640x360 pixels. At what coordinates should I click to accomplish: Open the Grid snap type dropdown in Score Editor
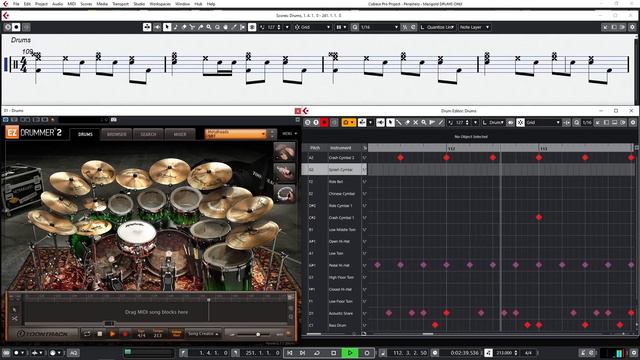tap(312, 27)
